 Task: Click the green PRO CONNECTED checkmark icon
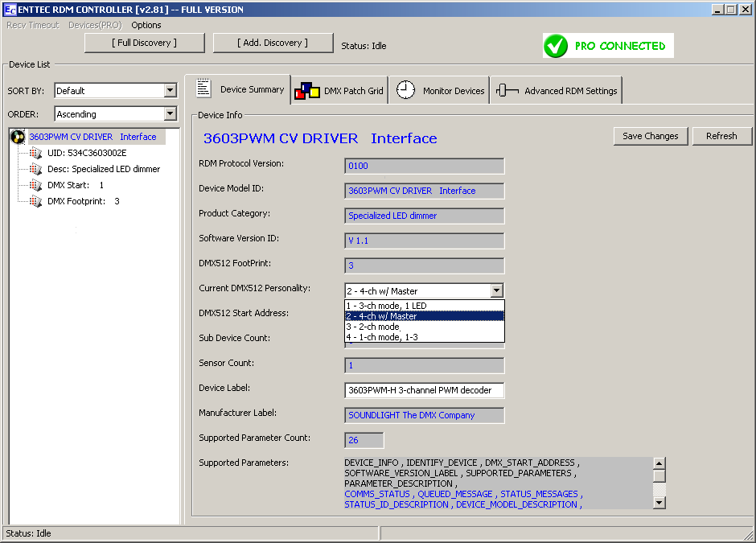[556, 46]
